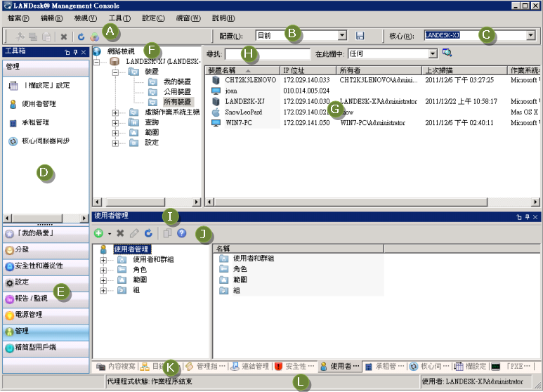The image size is (543, 392).
Task: Click the blue help question mark icon
Action: point(182,233)
